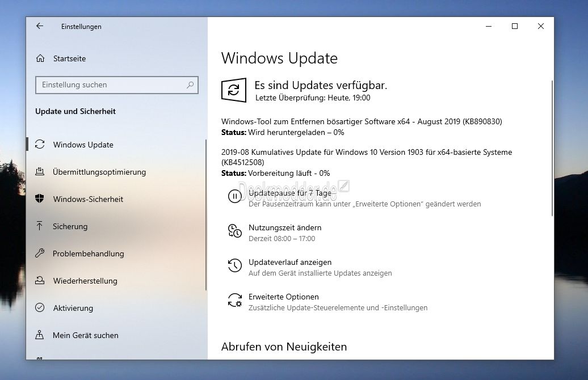Click the Wiederherstellung icon
588x380 pixels.
(40, 280)
